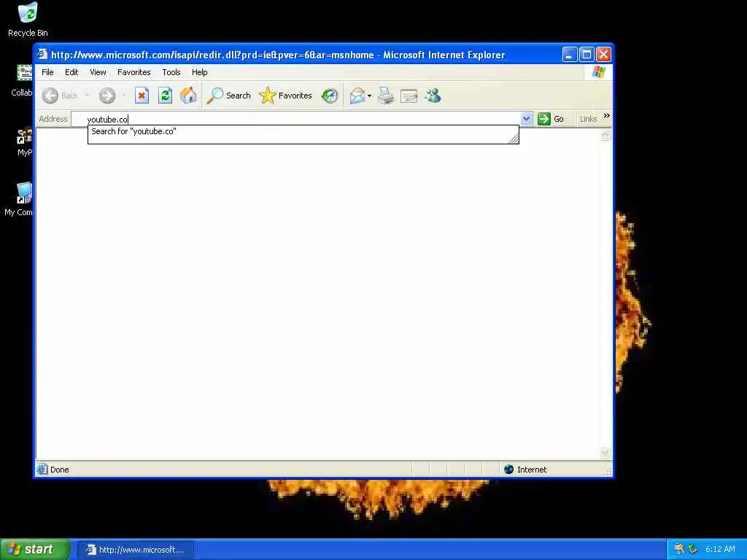This screenshot has height=560, width=747.
Task: Click the second system tray icon
Action: (x=692, y=549)
